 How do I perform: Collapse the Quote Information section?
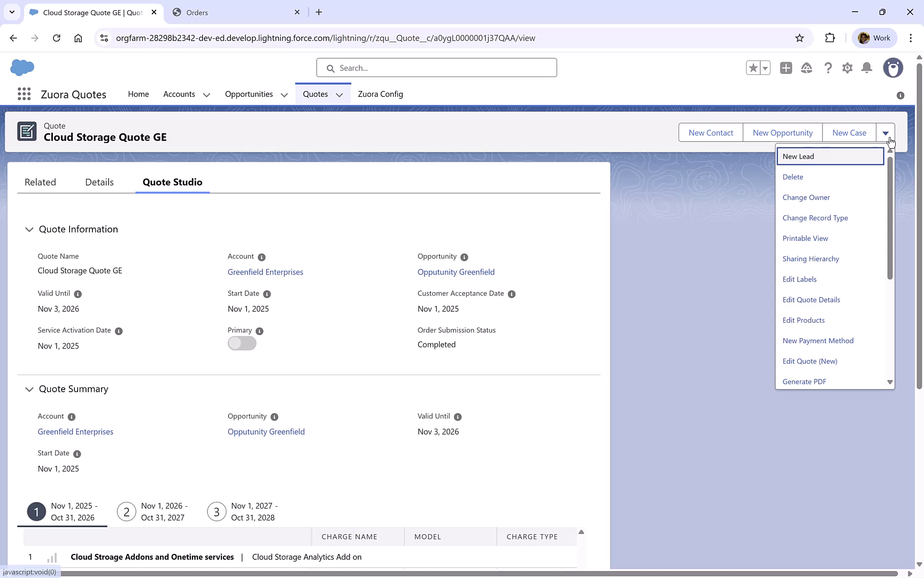point(29,230)
